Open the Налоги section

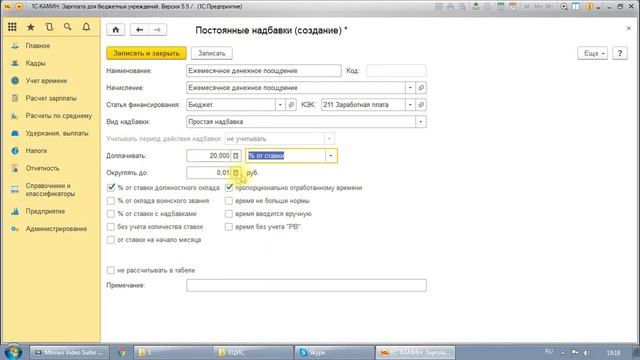pos(36,151)
